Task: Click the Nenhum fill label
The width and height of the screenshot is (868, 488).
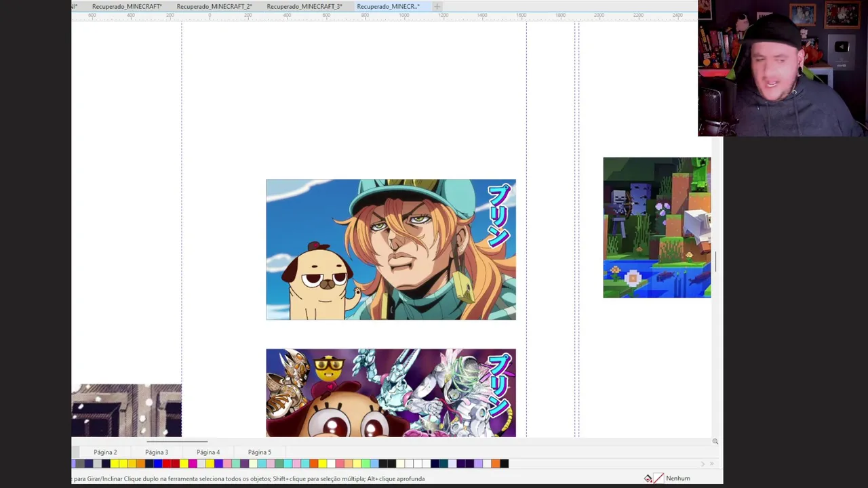Action: (x=678, y=479)
